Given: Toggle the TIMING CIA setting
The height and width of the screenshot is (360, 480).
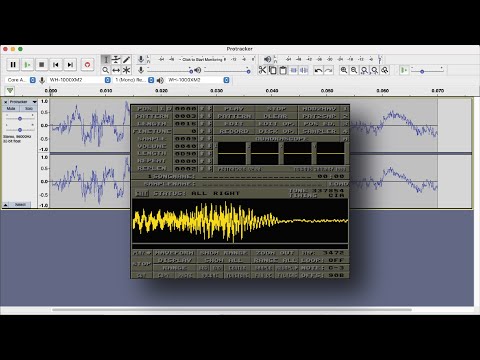Looking at the screenshot, I should click(317, 195).
